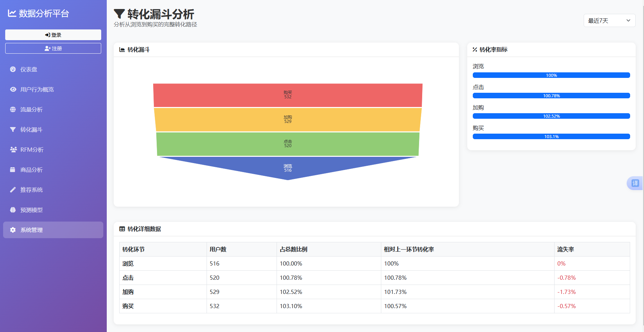Click the area chart icon in 转化漏斗 card header

pyautogui.click(x=122, y=50)
